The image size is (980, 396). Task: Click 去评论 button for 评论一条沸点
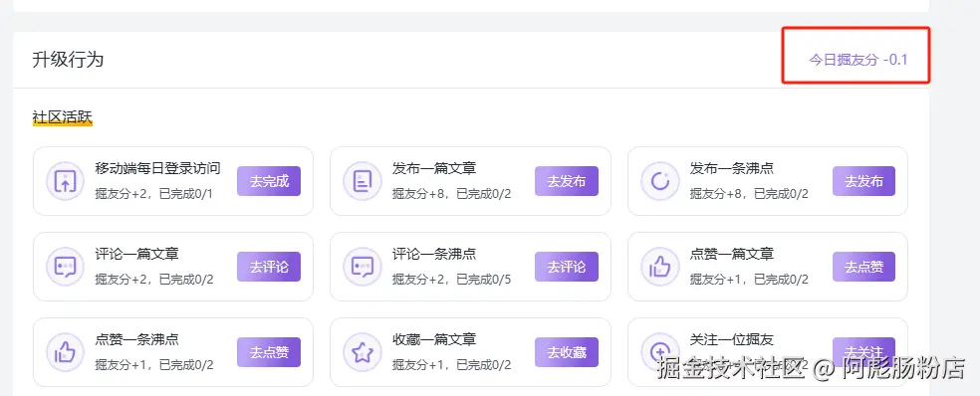coord(567,267)
